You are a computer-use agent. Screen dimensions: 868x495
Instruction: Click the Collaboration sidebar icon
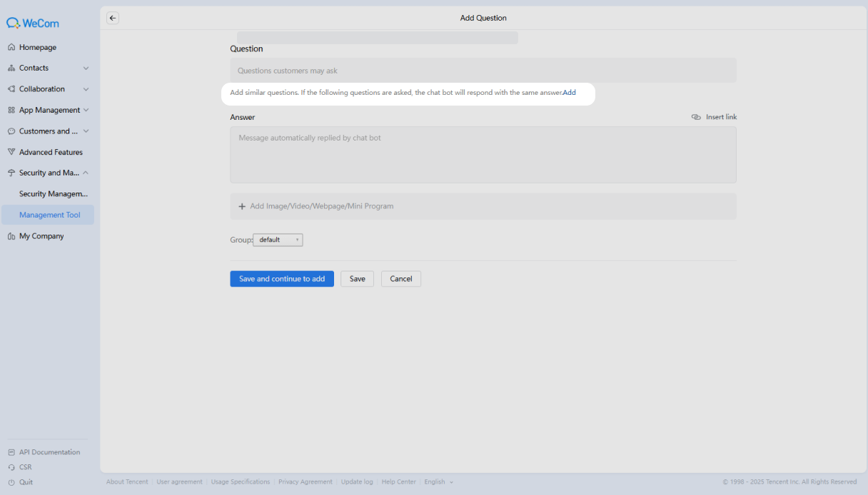point(11,89)
